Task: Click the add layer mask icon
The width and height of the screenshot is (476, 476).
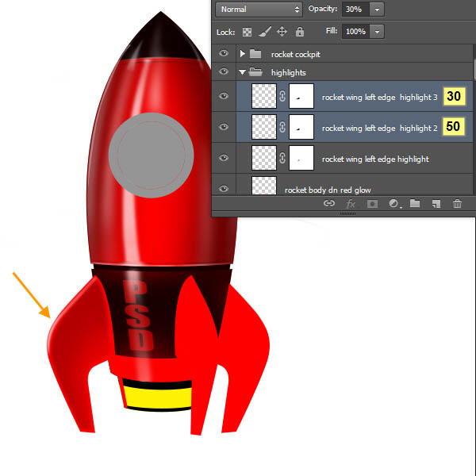Action: [x=372, y=204]
